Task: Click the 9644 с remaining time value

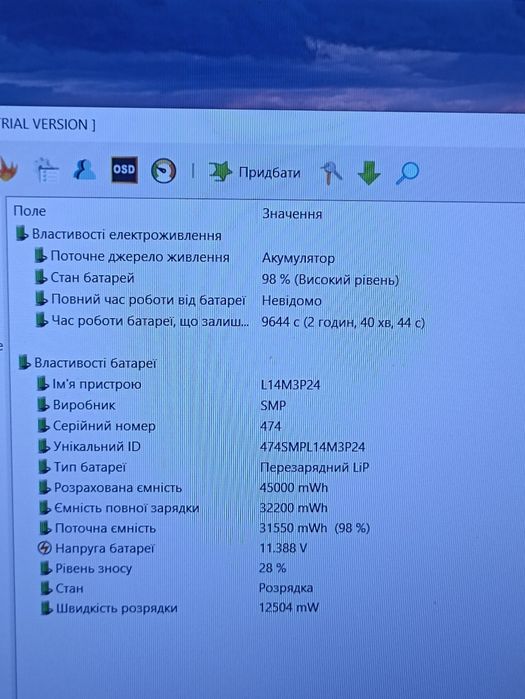Action: point(343,322)
